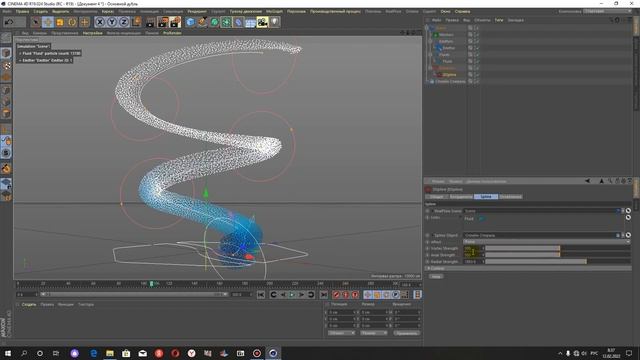Open the Рендер menu
Screen dimensions: 640x360
[197, 11]
